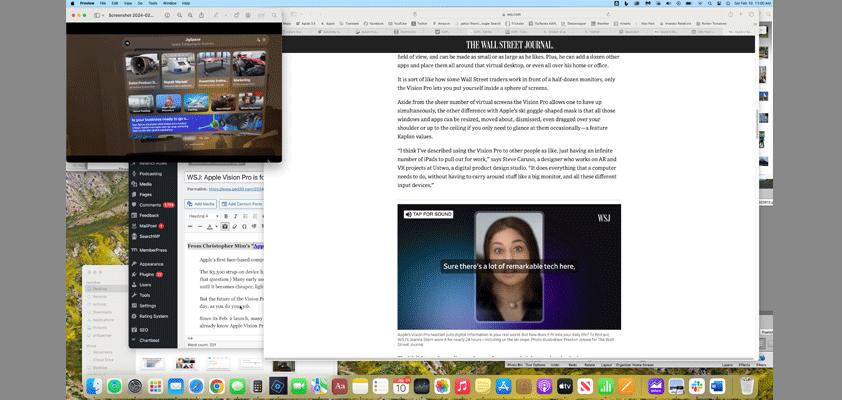Open text color dropdown arrow in editor
This screenshot has width=842, height=400.
click(x=216, y=227)
